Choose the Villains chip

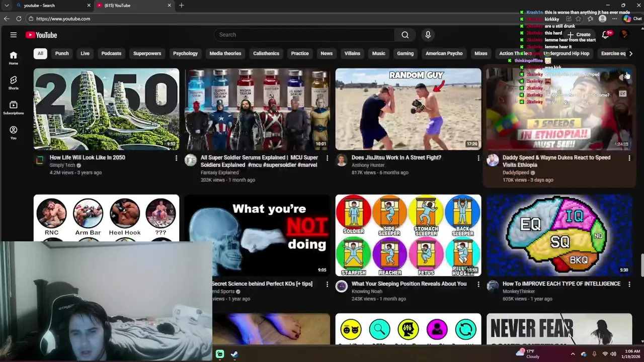tap(352, 53)
